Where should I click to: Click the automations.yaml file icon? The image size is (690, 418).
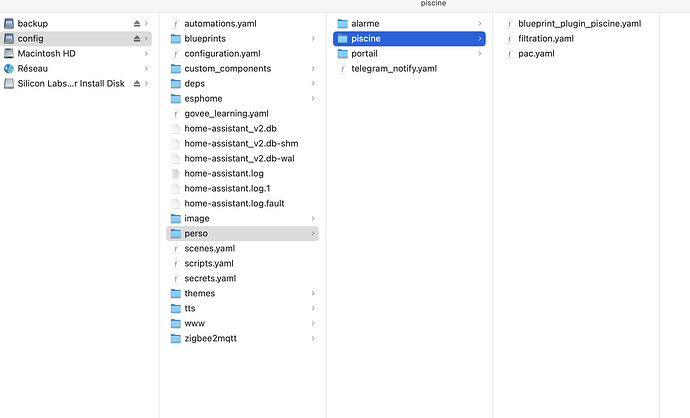coord(176,24)
